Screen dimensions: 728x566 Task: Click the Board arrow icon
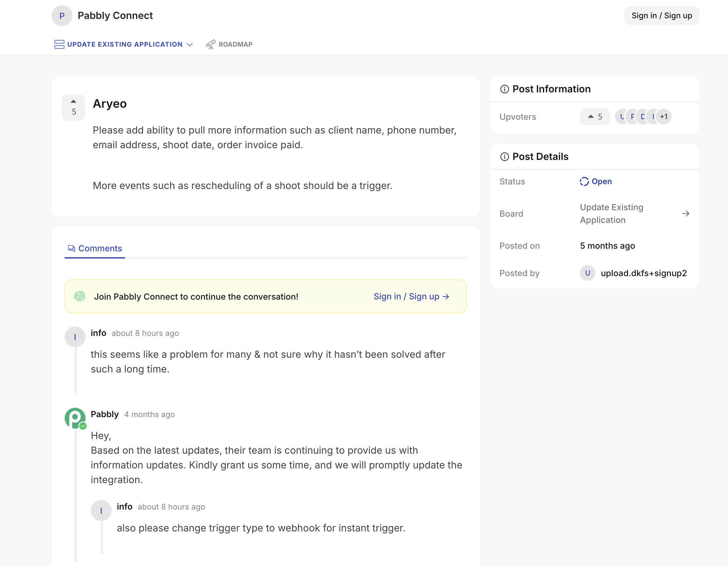point(685,214)
